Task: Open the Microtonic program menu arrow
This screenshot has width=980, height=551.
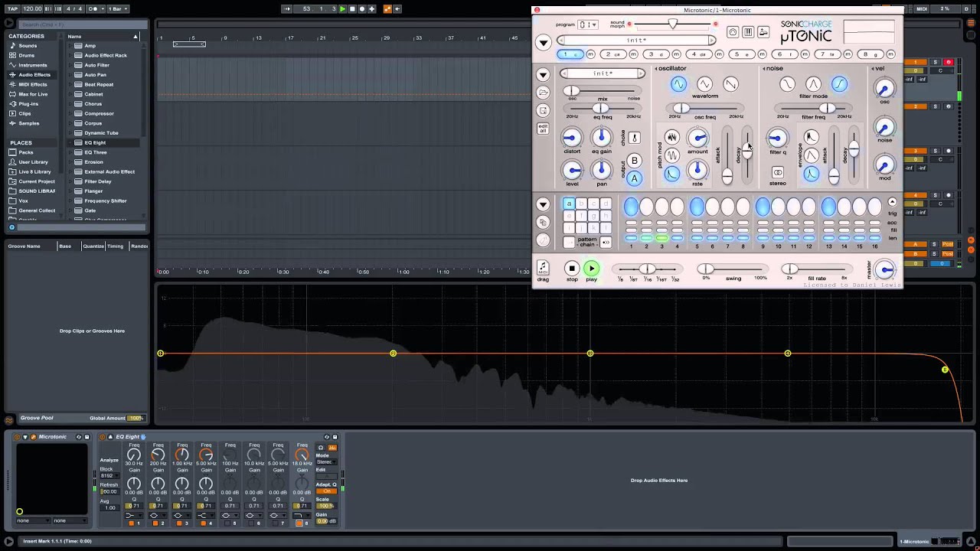Action: point(543,42)
